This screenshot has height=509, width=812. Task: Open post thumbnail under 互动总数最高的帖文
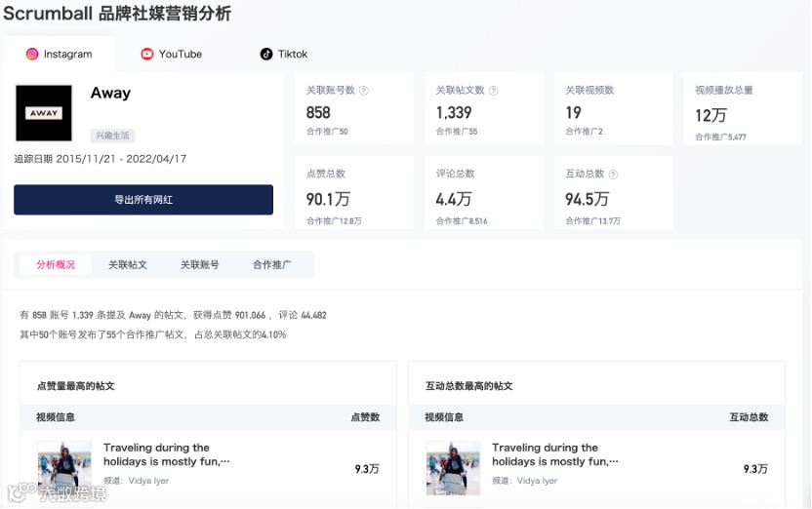(x=453, y=468)
